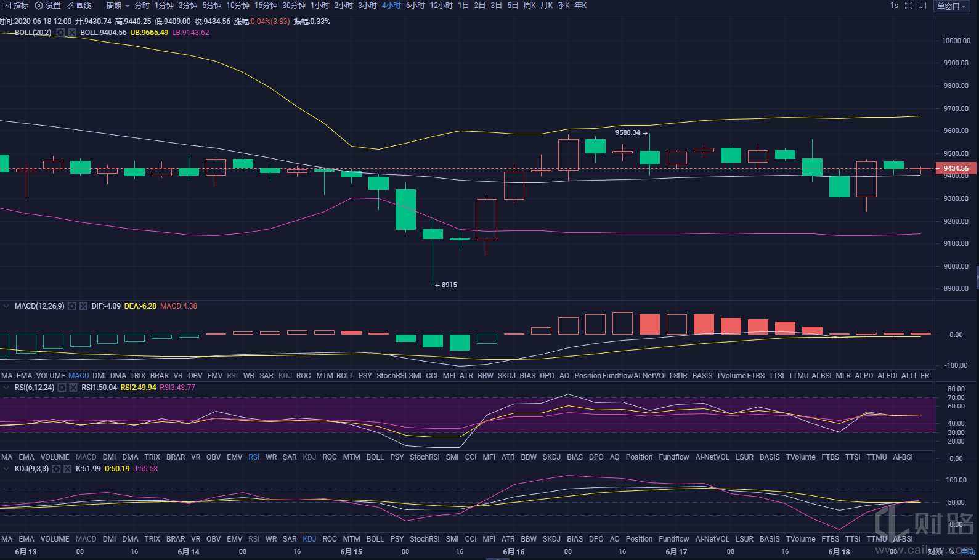
Task: Switch to the 15分钟 timeframe
Action: tap(266, 6)
